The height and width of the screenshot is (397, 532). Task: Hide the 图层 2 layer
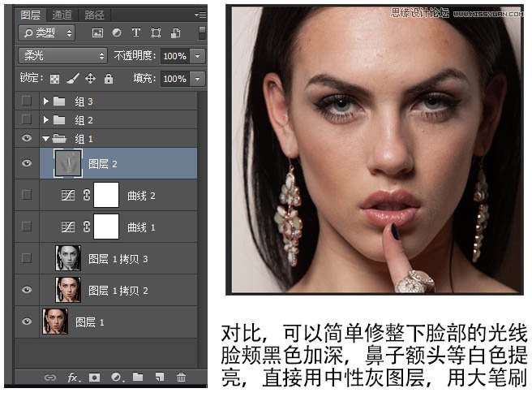pos(27,163)
